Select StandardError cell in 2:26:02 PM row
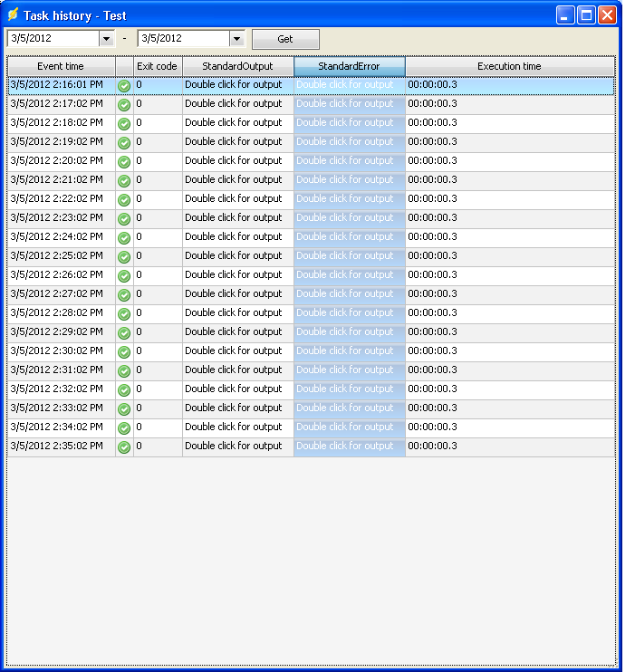This screenshot has height=672, width=635. tap(349, 274)
